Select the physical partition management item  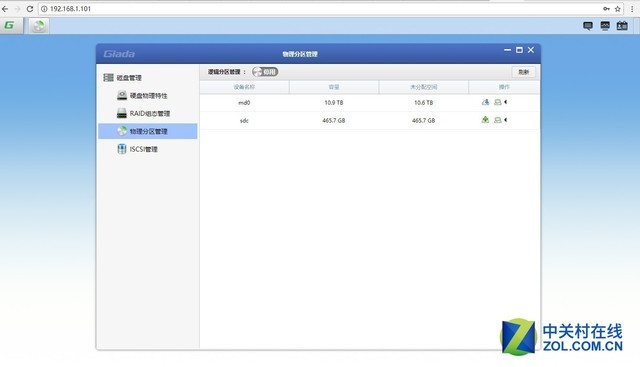pos(148,131)
